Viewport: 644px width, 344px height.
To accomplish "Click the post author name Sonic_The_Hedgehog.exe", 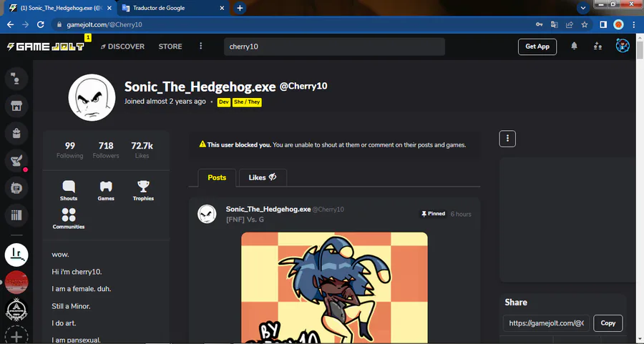I will point(268,209).
